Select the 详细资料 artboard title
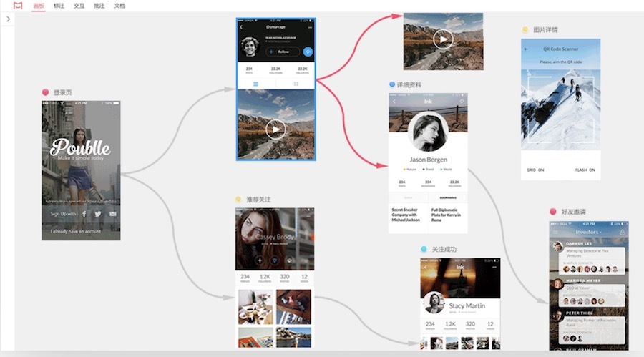644x357 pixels. tap(409, 84)
